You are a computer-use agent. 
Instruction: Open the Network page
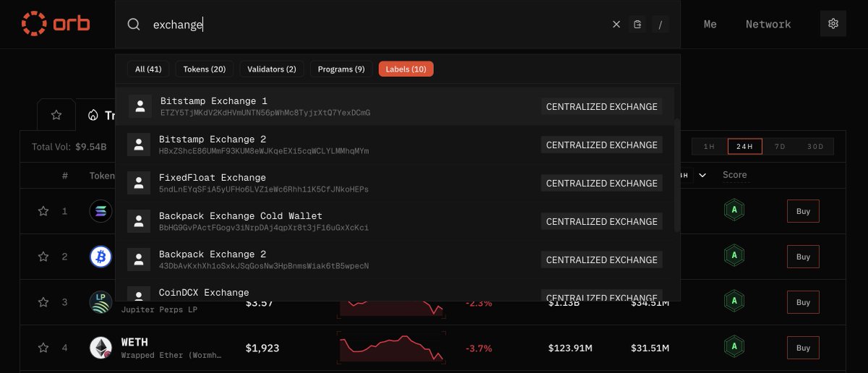[x=768, y=24]
